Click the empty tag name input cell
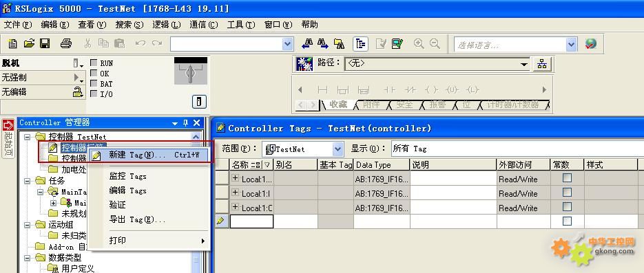Screen dimensions: 644x273 tap(251, 221)
